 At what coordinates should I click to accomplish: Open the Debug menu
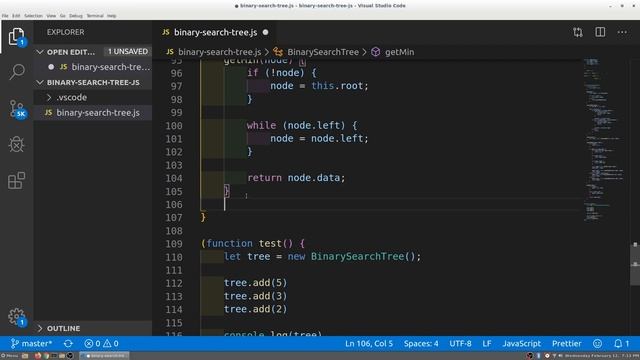76,16
